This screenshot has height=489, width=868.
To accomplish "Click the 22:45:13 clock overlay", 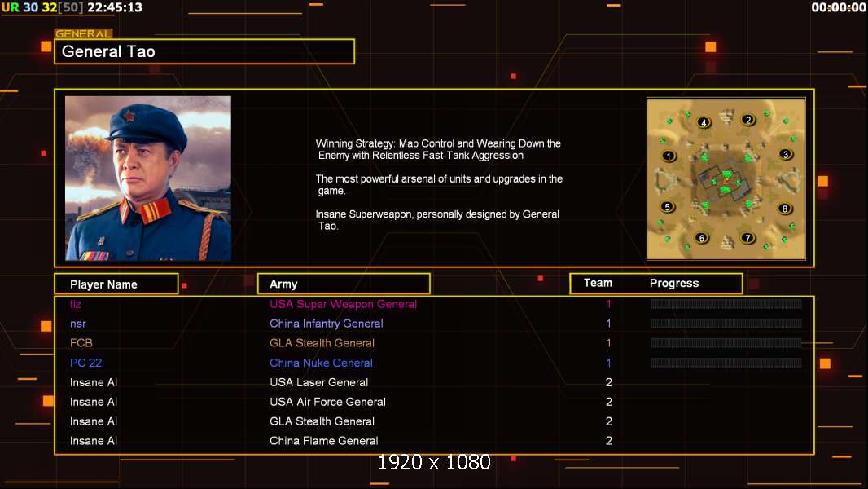I will point(115,7).
